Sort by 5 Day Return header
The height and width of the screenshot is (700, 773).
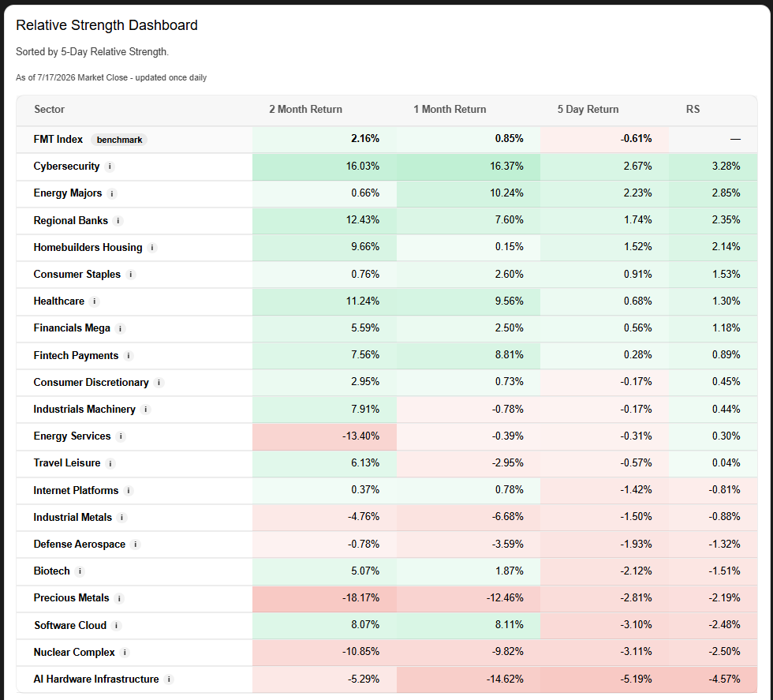[x=588, y=110]
